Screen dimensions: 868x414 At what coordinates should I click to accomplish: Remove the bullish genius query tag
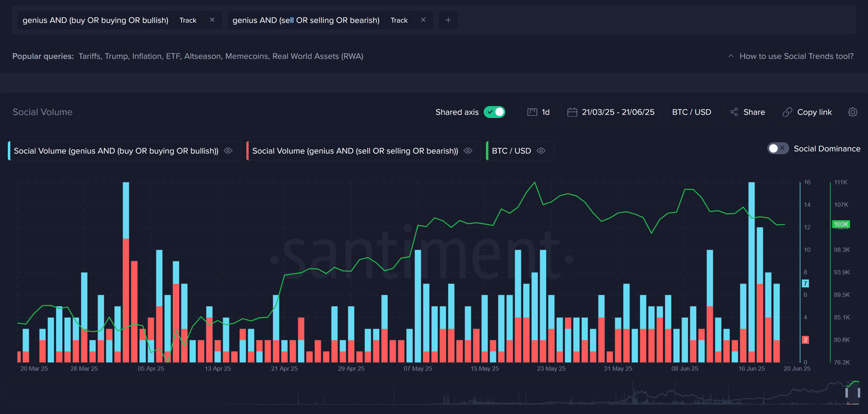click(x=212, y=20)
